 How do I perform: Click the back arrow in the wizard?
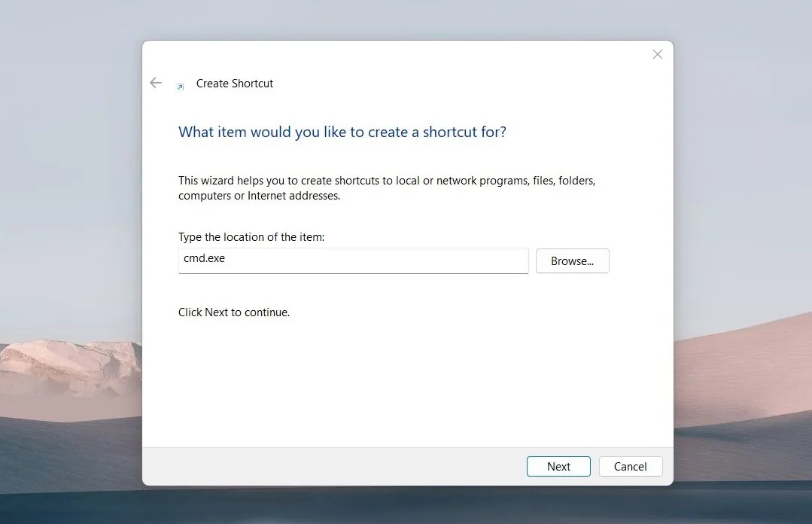click(155, 83)
